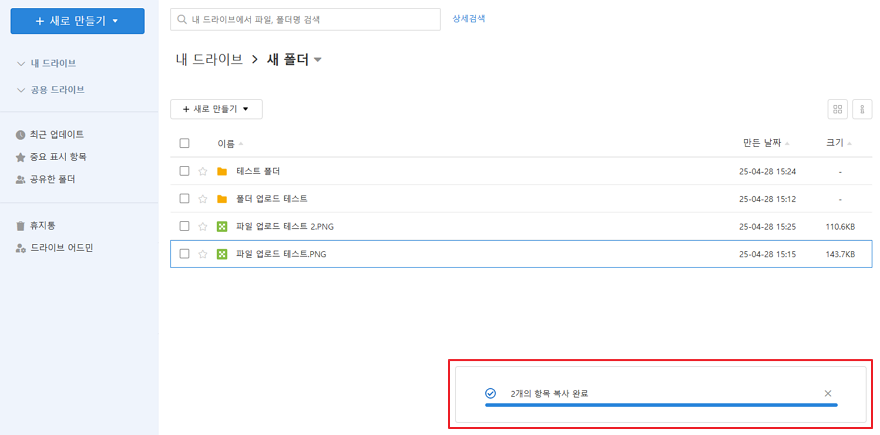880x435 pixels.
Task: Click the 드라이브 어드민 admin icon
Action: point(20,247)
